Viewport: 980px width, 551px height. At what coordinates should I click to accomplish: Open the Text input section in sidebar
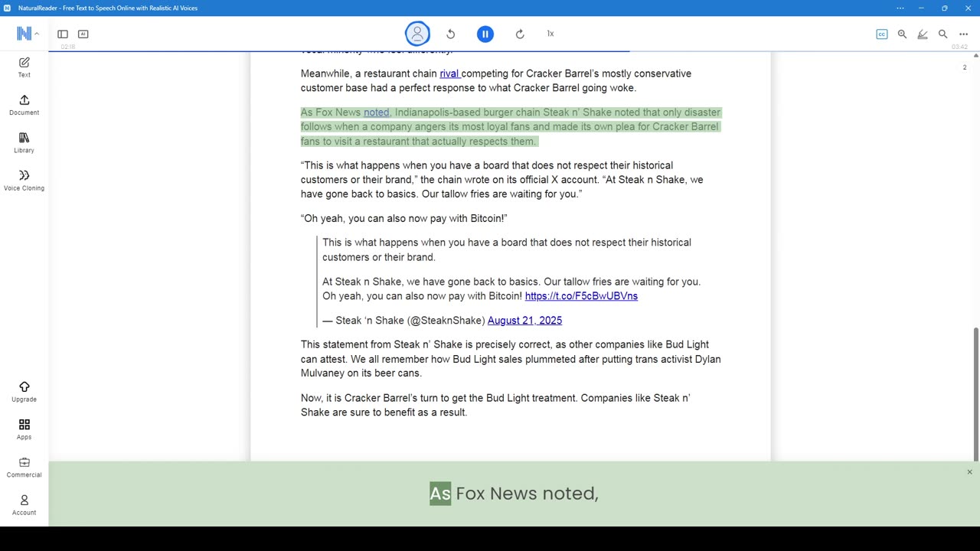[x=24, y=67]
